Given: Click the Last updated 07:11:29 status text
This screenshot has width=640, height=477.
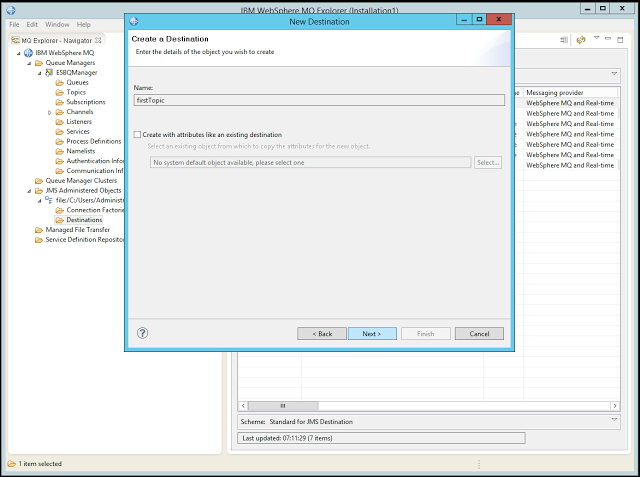Looking at the screenshot, I should 287,438.
